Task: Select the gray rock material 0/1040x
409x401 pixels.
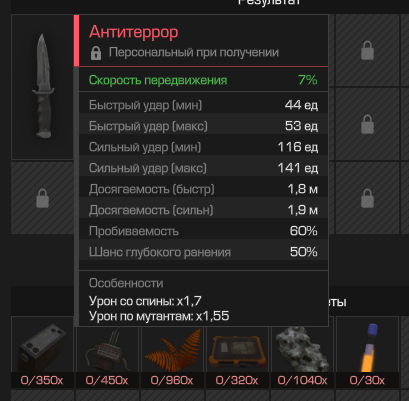Action: click(302, 352)
